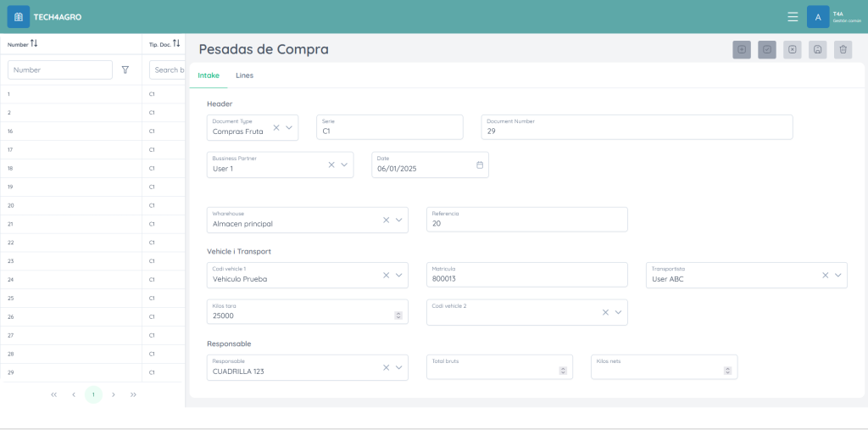The width and height of the screenshot is (868, 430).
Task: Select the Intake tab
Action: pos(209,75)
